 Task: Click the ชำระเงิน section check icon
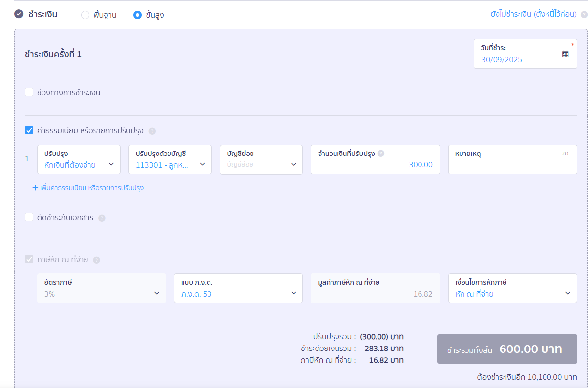[x=19, y=14]
